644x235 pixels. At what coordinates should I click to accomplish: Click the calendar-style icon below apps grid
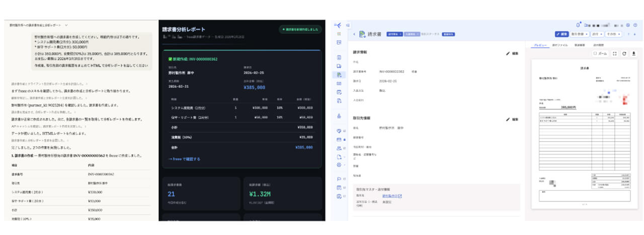point(339,42)
